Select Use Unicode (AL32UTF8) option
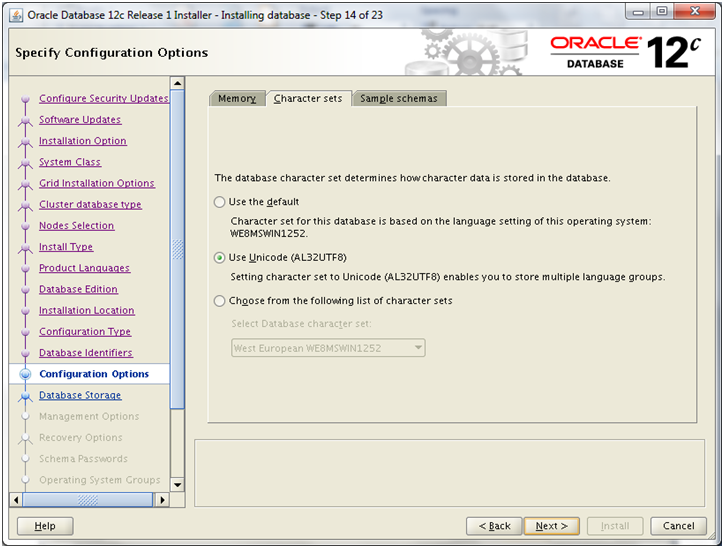The width and height of the screenshot is (724, 548). [220, 258]
